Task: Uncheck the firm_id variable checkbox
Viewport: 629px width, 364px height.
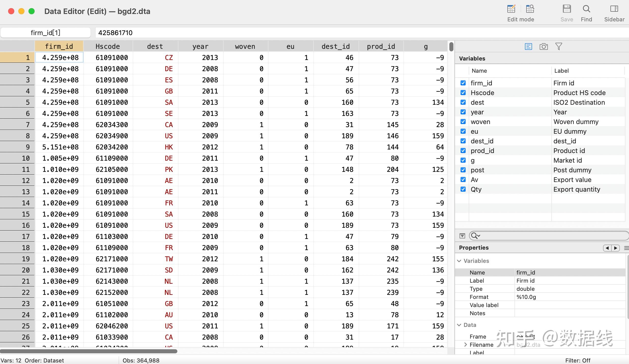Action: click(463, 83)
